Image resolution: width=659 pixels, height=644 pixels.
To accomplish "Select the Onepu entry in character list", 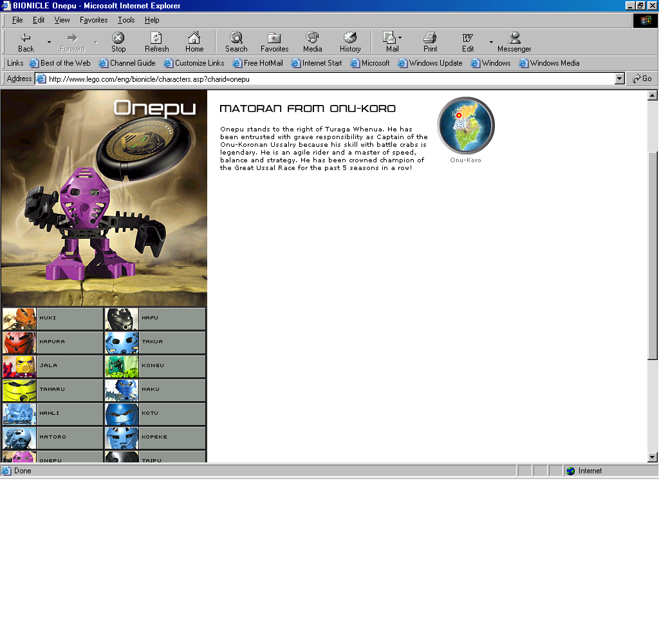I will click(53, 457).
